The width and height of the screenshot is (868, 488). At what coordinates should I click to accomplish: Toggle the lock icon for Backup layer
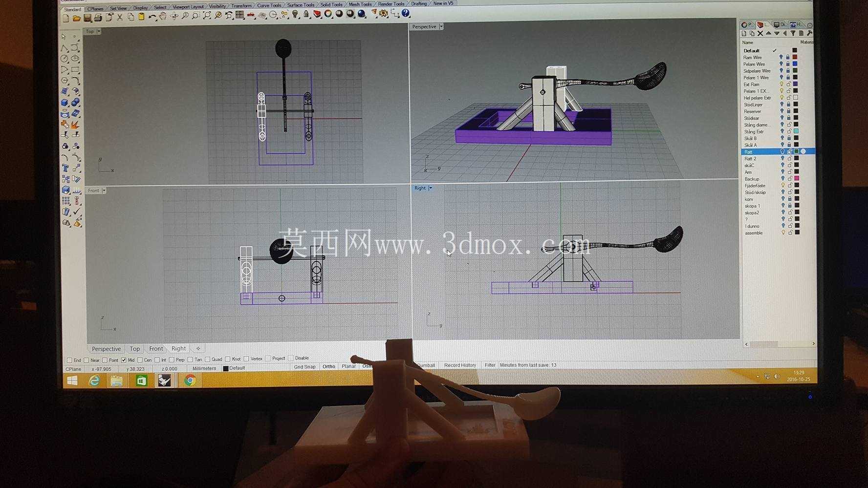point(789,179)
